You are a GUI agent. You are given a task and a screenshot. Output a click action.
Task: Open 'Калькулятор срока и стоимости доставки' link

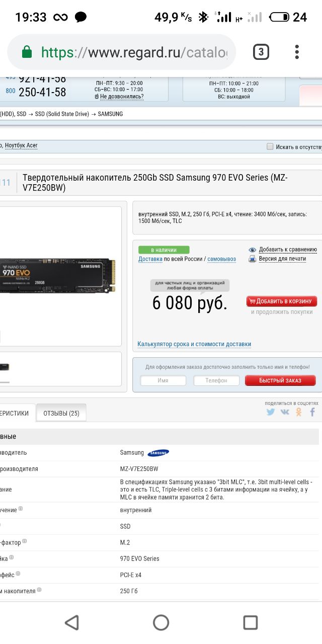pyautogui.click(x=194, y=344)
